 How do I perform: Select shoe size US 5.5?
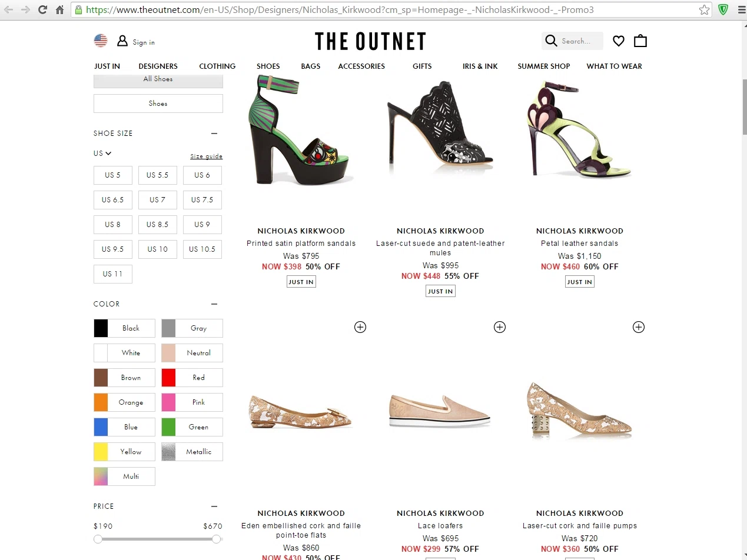(158, 175)
